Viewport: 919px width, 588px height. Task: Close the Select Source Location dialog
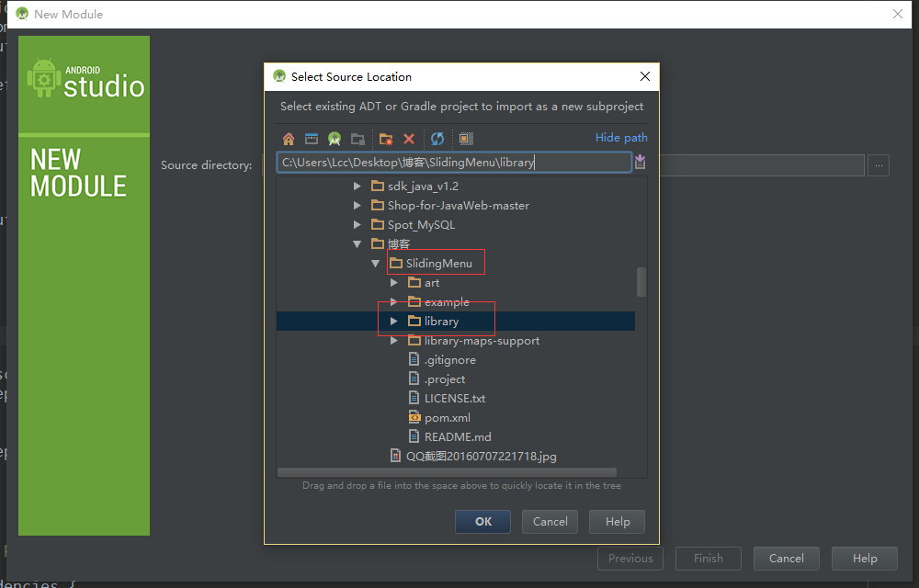(x=645, y=77)
